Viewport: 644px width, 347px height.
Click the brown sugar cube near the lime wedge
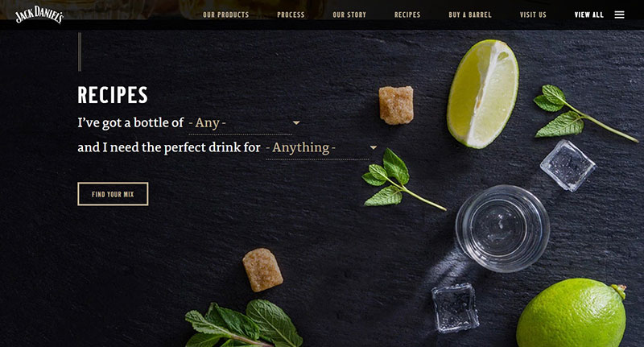click(396, 105)
